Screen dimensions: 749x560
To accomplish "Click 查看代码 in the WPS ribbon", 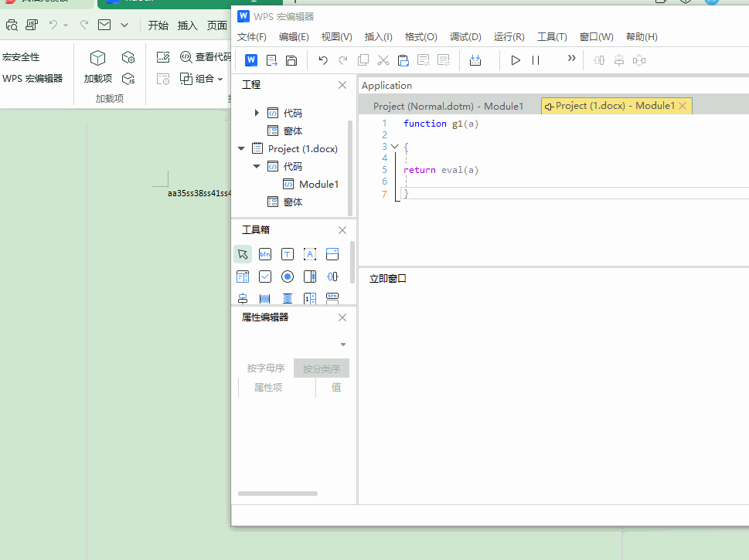I will 206,57.
